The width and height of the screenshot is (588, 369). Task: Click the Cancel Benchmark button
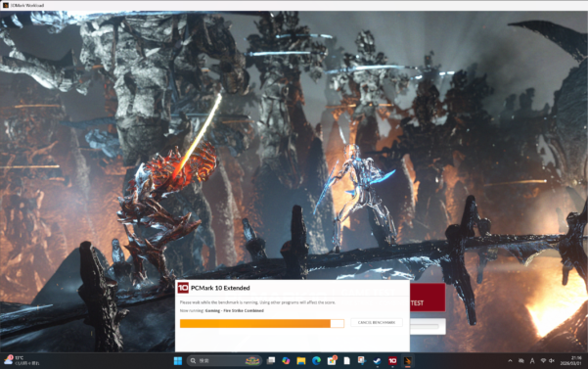point(377,322)
